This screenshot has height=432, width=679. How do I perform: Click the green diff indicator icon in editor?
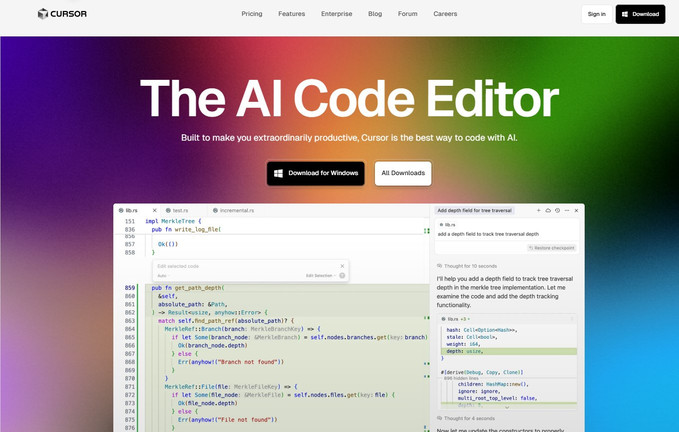[427, 231]
